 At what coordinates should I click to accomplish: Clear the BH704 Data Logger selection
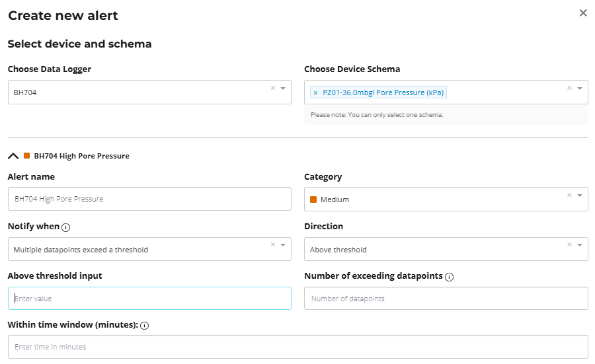(273, 88)
